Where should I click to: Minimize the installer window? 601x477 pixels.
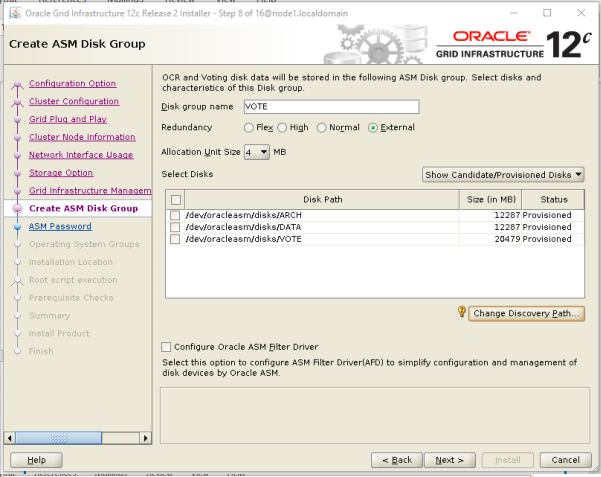click(x=514, y=13)
